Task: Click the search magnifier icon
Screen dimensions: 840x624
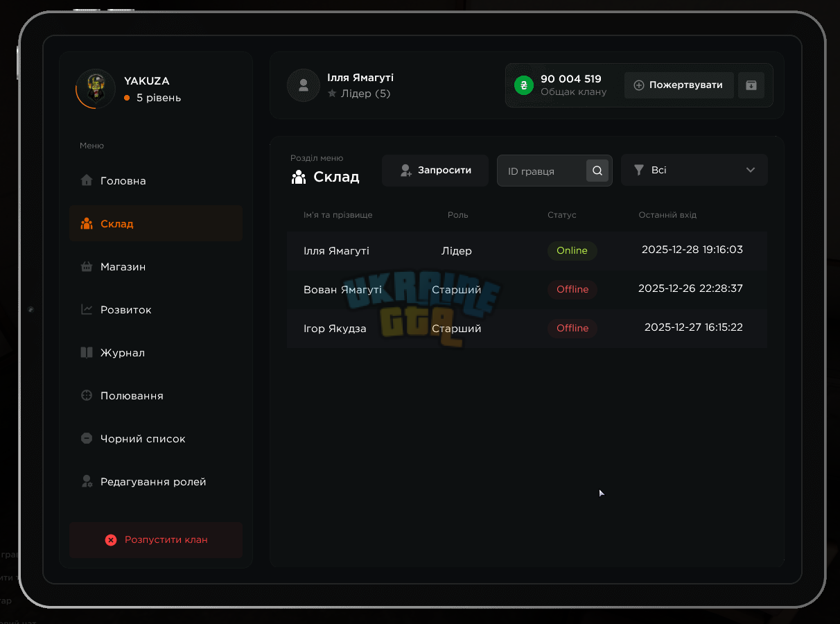Action: pyautogui.click(x=597, y=171)
